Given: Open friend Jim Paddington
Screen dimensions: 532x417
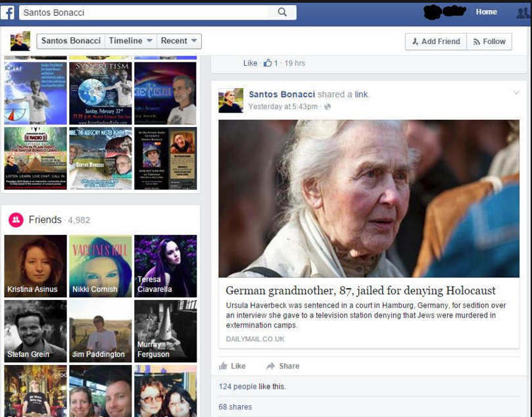Looking at the screenshot, I should tap(101, 331).
